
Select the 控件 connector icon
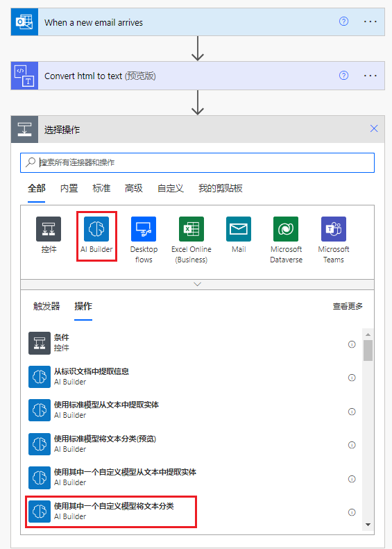pos(49,229)
